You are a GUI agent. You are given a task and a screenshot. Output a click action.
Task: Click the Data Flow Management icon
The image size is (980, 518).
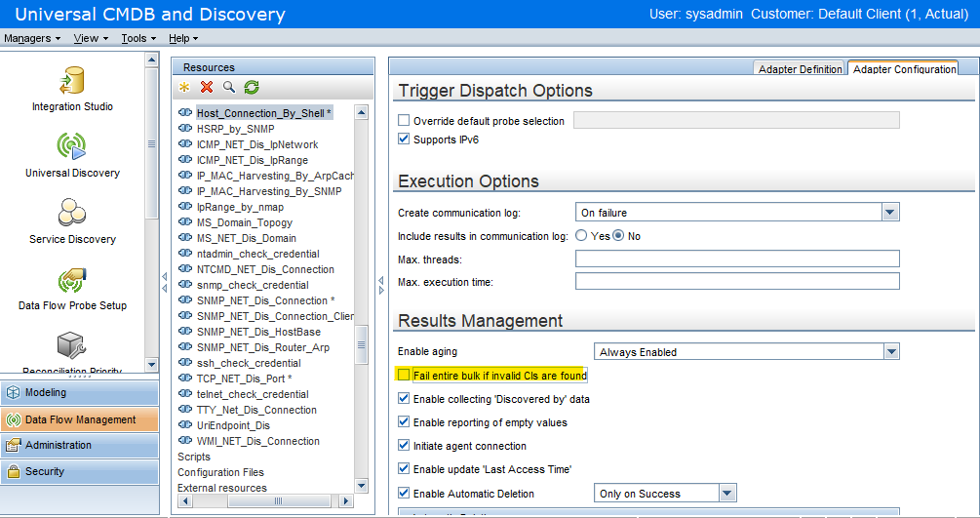(13, 419)
